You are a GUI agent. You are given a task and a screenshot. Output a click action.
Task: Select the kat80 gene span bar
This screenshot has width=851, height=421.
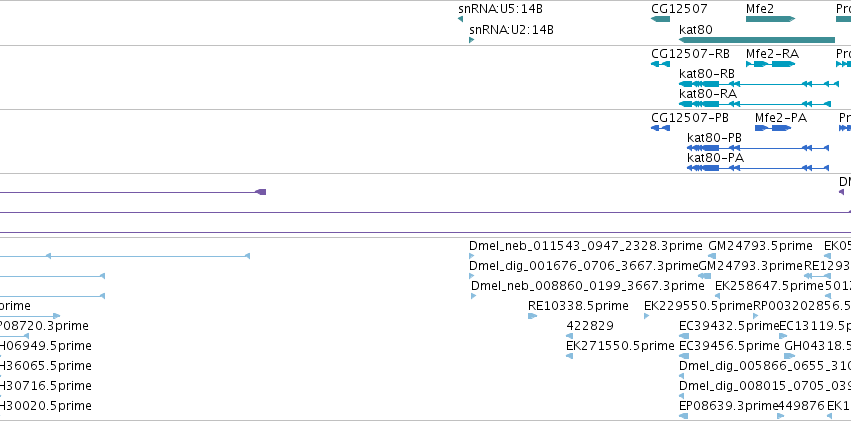point(757,40)
